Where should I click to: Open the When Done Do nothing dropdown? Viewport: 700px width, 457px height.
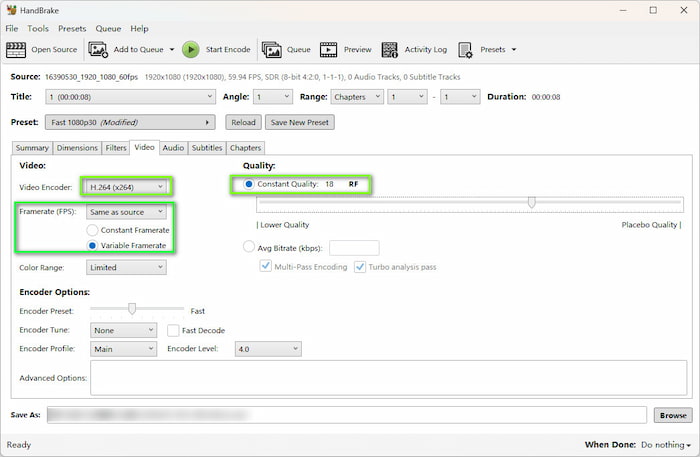(666, 445)
